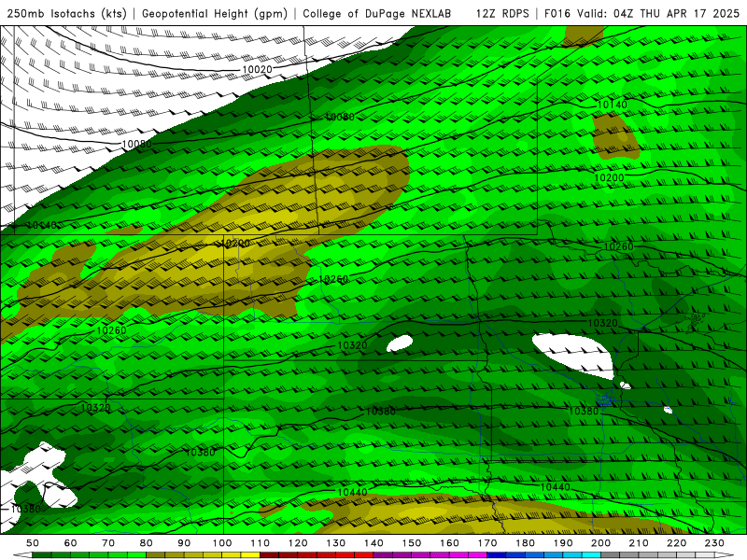
Task: Click the 180 label on the color scale
Action: 525,543
